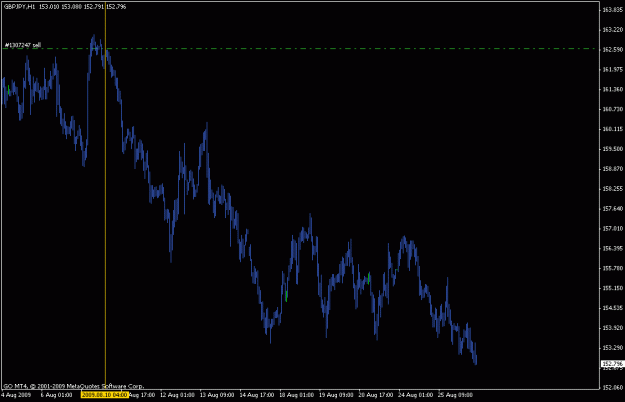Image resolution: width=625 pixels, height=402 pixels.
Task: Select the highlighted 2009.08.10 04:00 time label
Action: (104, 395)
